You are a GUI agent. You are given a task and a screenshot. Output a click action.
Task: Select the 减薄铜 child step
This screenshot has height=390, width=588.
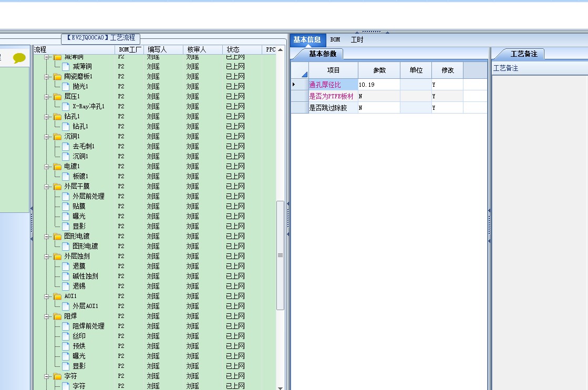pyautogui.click(x=82, y=66)
